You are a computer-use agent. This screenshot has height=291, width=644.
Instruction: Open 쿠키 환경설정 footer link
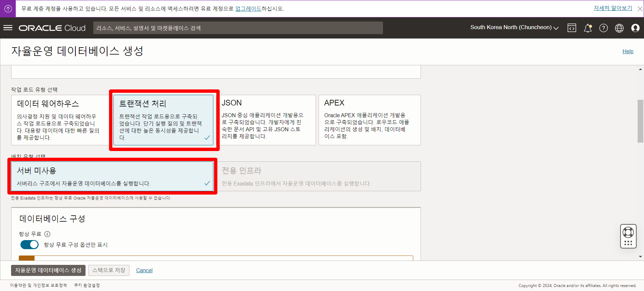click(x=87, y=285)
